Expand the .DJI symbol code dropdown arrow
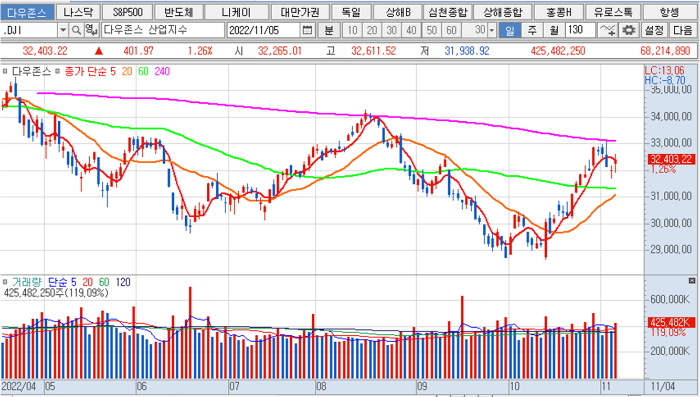Image resolution: width=700 pixels, height=397 pixels. [x=63, y=30]
